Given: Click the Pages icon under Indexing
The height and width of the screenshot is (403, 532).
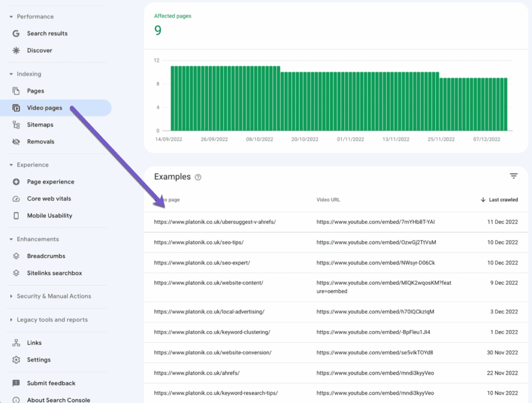Looking at the screenshot, I should tap(16, 91).
